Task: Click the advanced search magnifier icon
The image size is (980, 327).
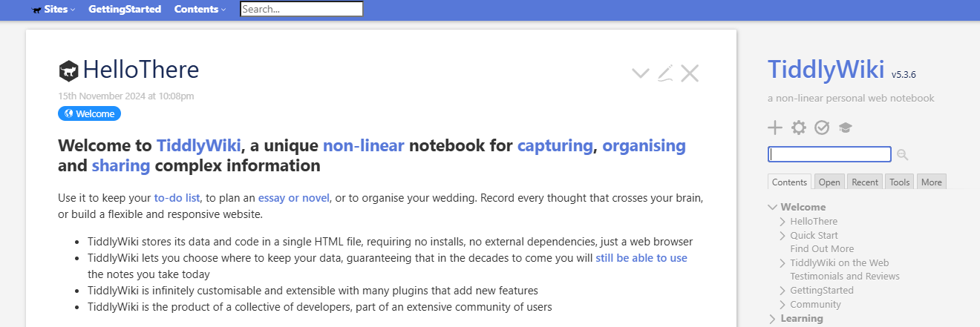Action: [x=902, y=154]
